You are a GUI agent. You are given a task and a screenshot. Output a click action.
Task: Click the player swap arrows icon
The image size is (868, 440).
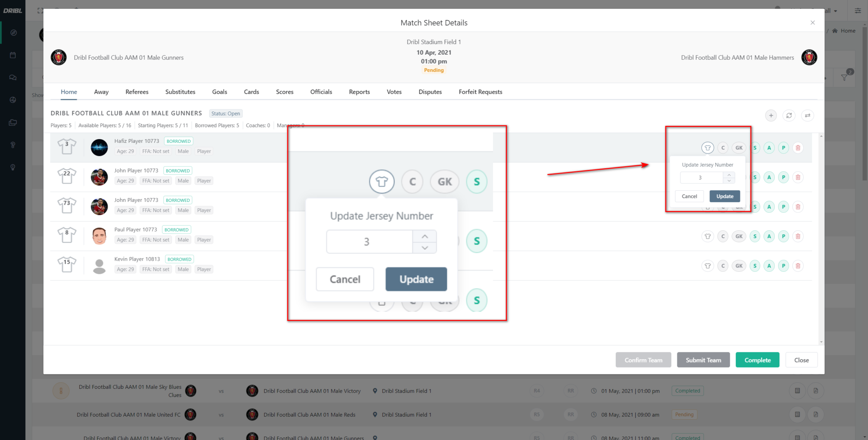point(807,115)
